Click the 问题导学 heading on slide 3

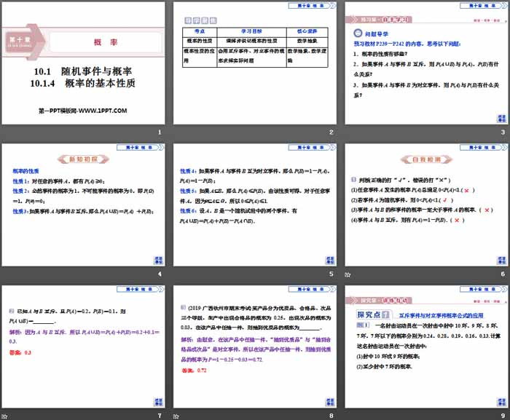coord(377,33)
